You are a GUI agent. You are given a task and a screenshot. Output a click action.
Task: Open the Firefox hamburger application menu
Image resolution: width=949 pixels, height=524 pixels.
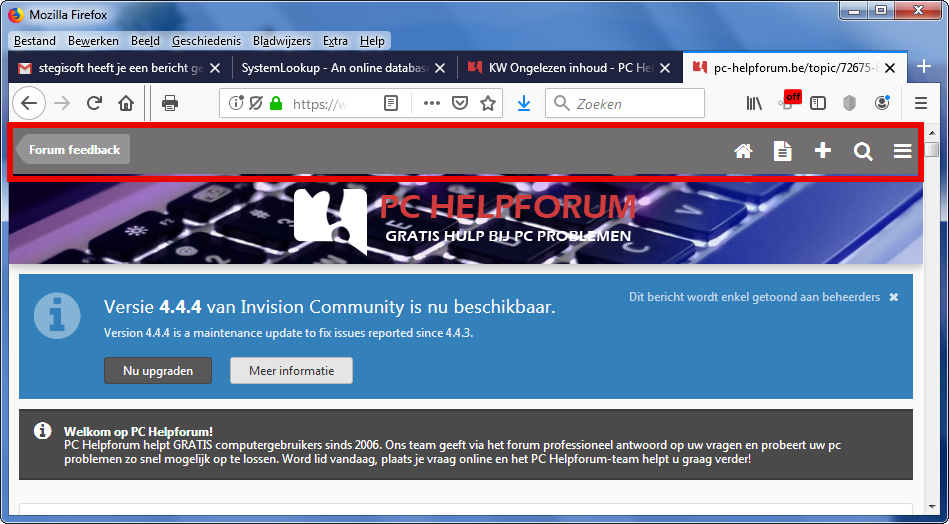point(921,103)
